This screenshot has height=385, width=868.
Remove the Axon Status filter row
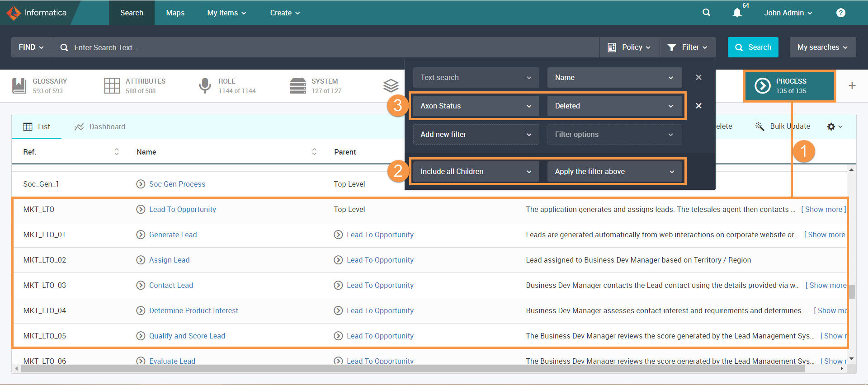point(698,106)
